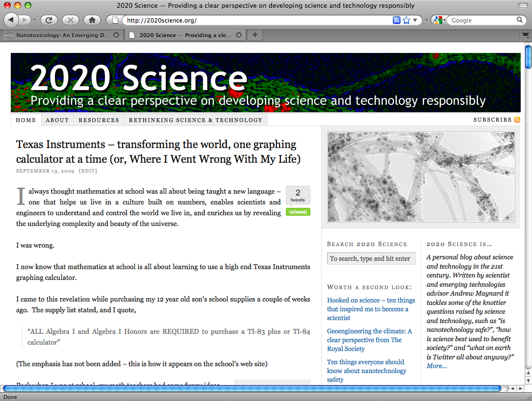Open the address bar history dropdown arrow
The image size is (532, 401).
(415, 21)
